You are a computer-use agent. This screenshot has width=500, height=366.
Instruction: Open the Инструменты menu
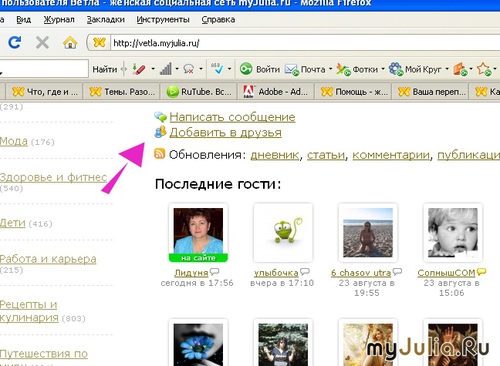tap(163, 20)
